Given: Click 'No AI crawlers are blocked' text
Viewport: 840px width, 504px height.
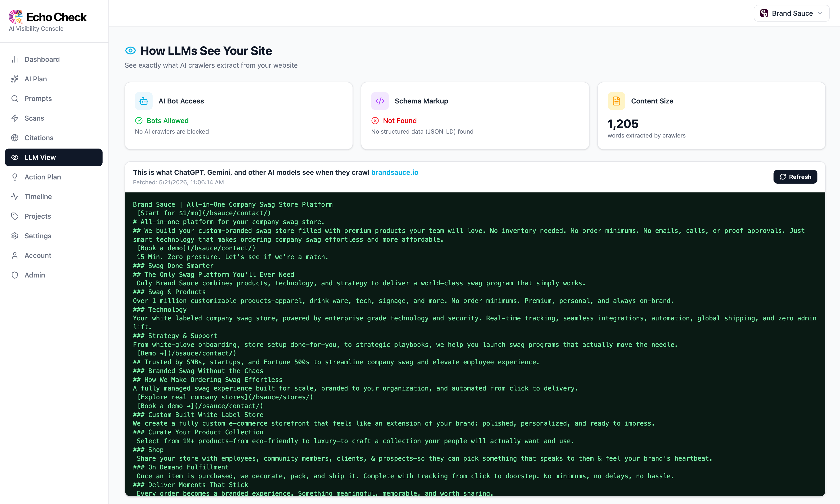Looking at the screenshot, I should click(x=171, y=131).
